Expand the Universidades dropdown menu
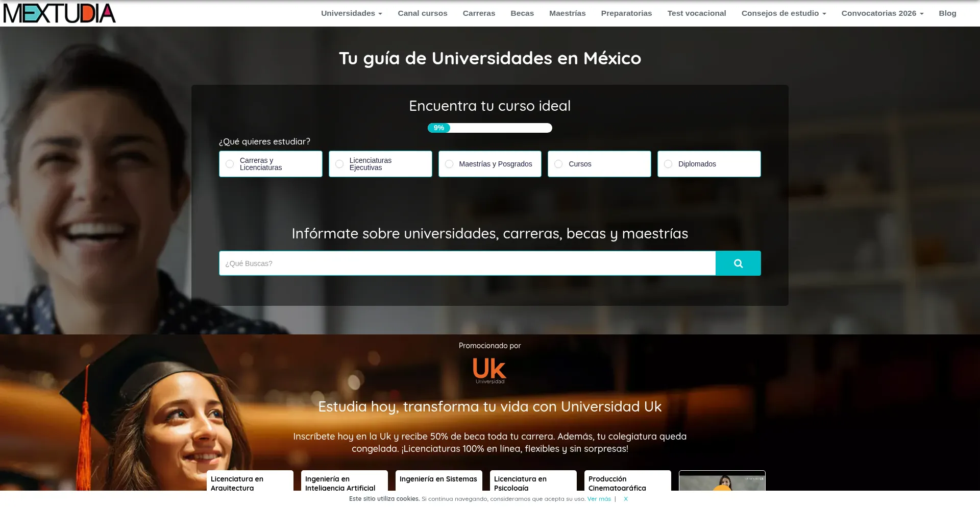Image resolution: width=980 pixels, height=507 pixels. [x=352, y=13]
